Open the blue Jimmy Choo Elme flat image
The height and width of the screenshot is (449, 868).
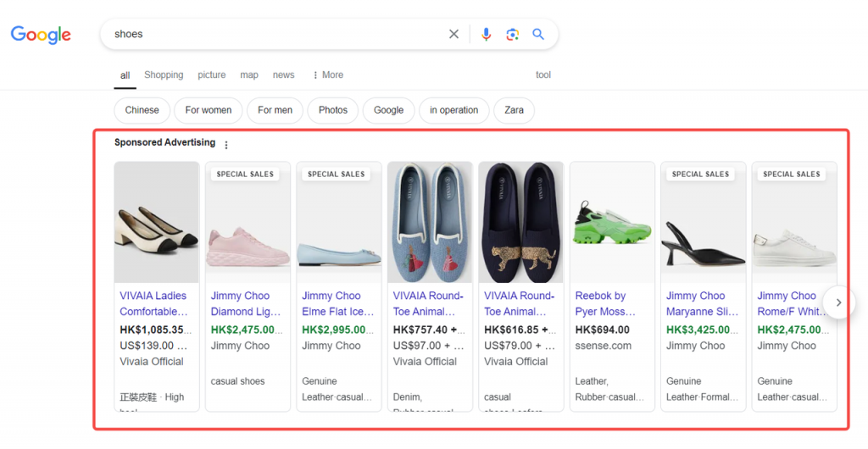[339, 222]
